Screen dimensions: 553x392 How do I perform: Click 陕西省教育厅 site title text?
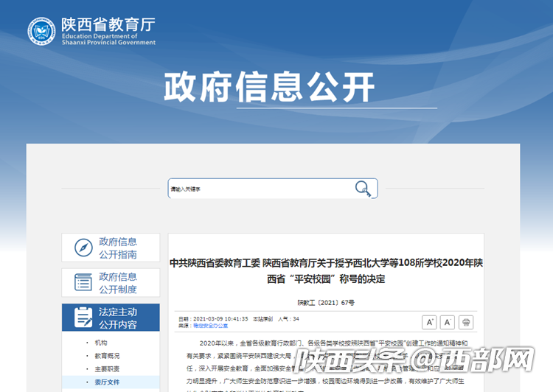point(108,24)
